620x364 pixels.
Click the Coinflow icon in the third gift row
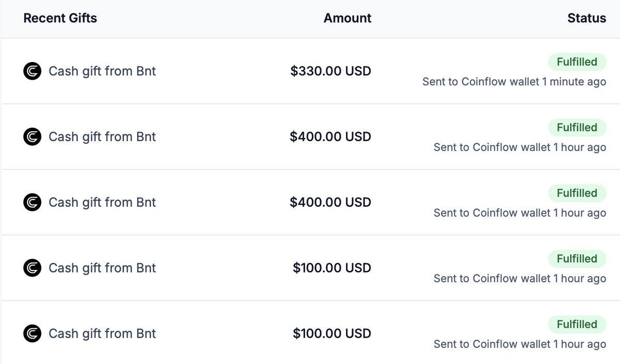(33, 202)
